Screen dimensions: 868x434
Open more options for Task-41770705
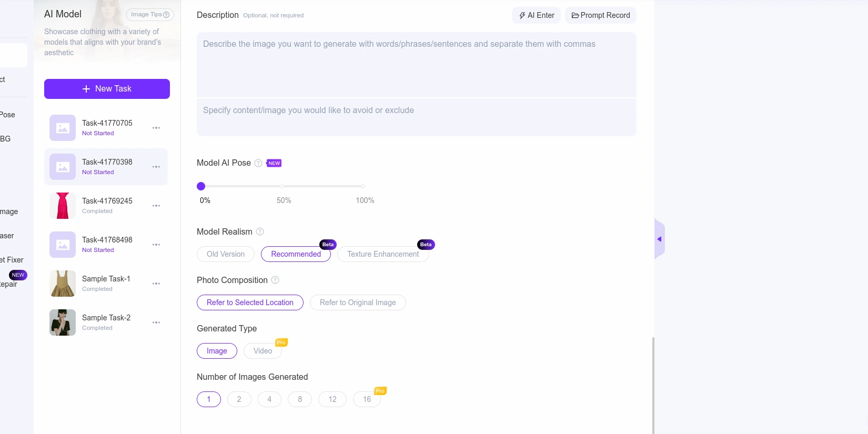[x=156, y=128]
